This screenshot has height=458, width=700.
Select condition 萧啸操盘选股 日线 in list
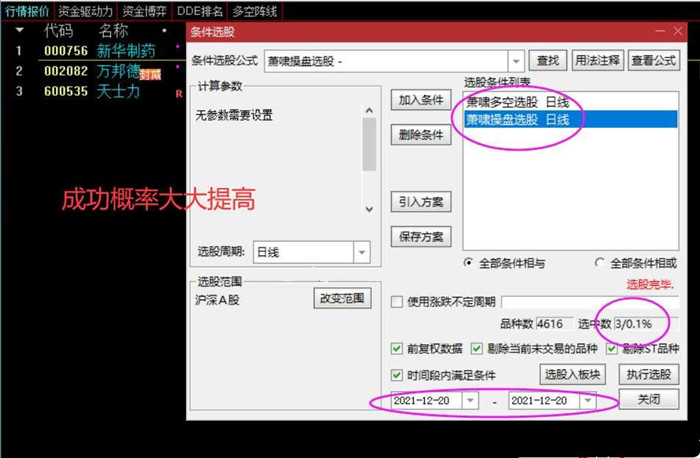(571, 119)
